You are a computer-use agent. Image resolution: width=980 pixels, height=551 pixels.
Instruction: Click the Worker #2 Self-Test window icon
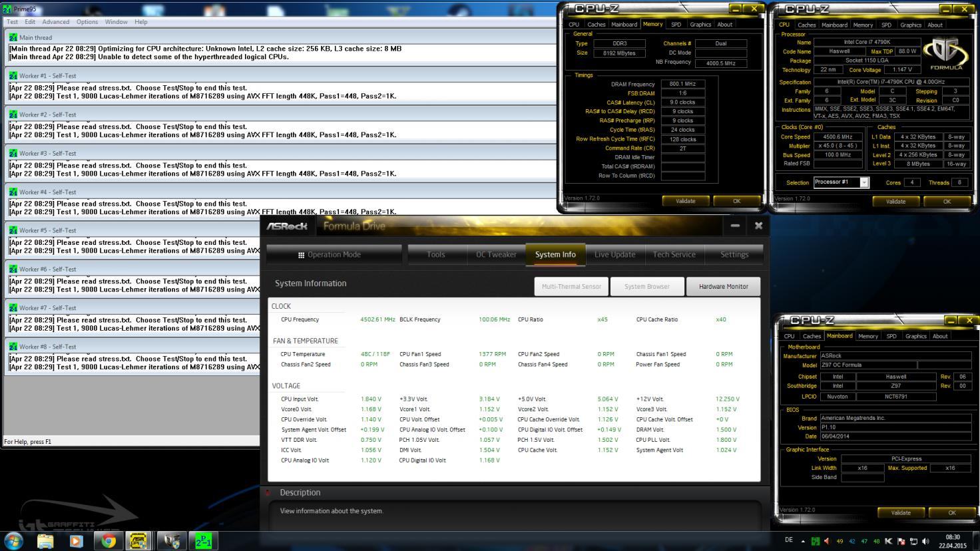tap(13, 114)
